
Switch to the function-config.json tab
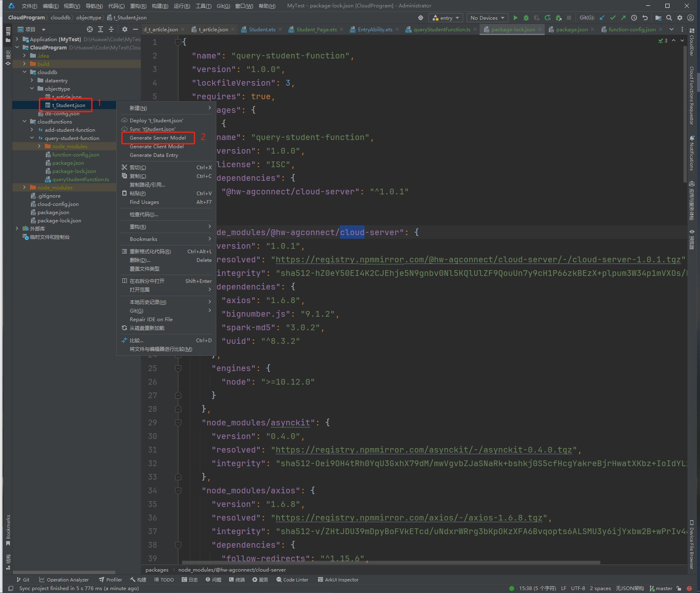tap(632, 29)
